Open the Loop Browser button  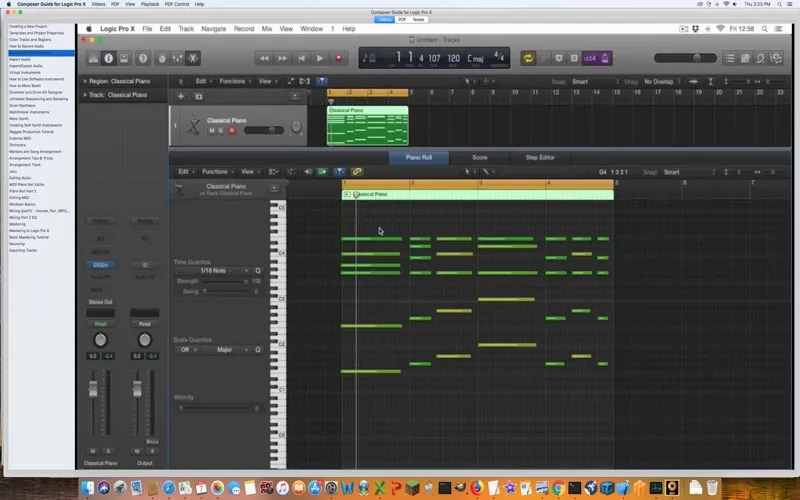coord(761,58)
